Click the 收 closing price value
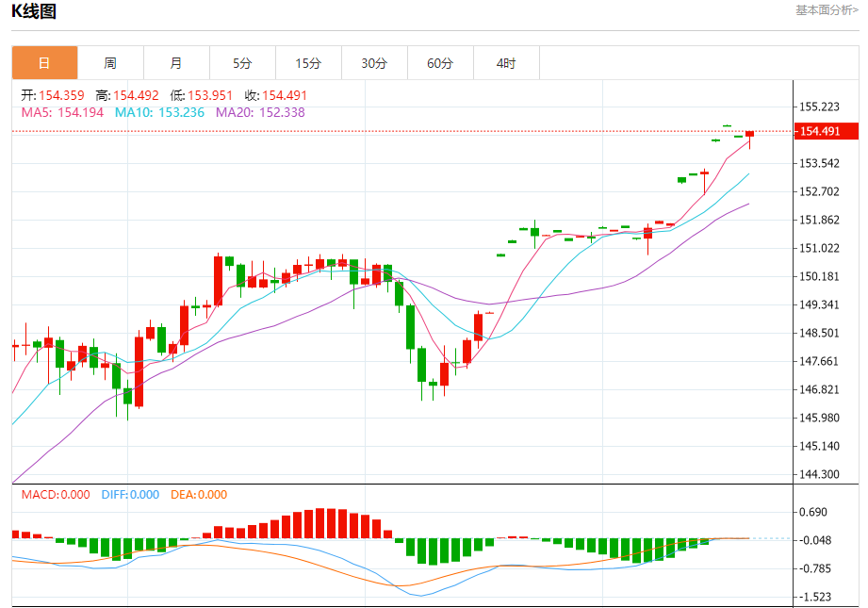The image size is (868, 608). (x=275, y=95)
